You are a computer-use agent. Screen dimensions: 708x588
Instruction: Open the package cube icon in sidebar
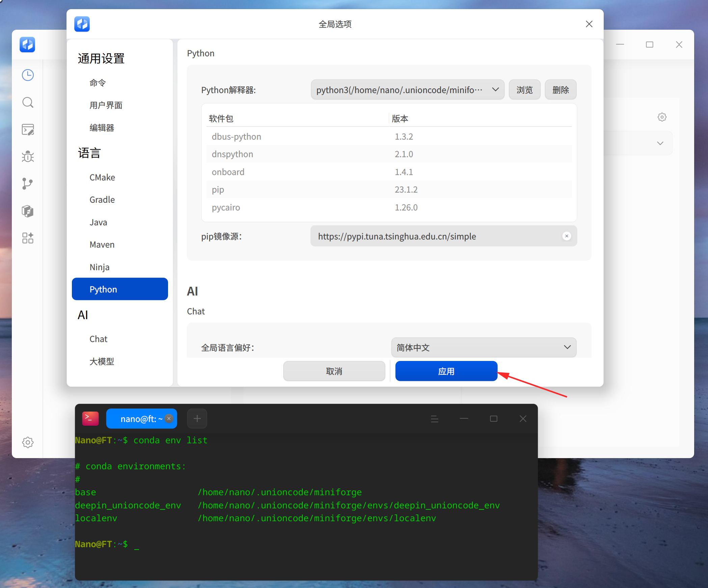[28, 211]
